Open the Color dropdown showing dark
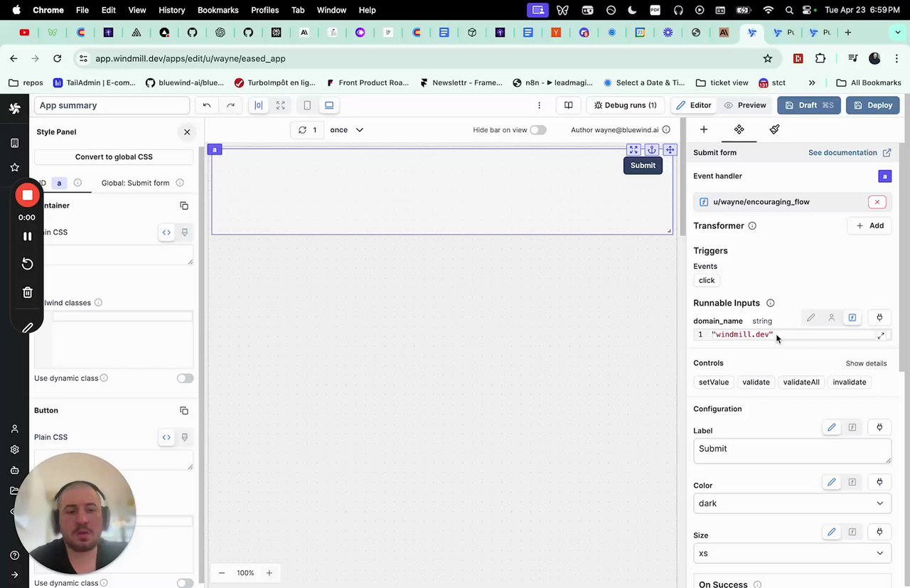Screen dimensions: 910x588 pyautogui.click(x=792, y=503)
